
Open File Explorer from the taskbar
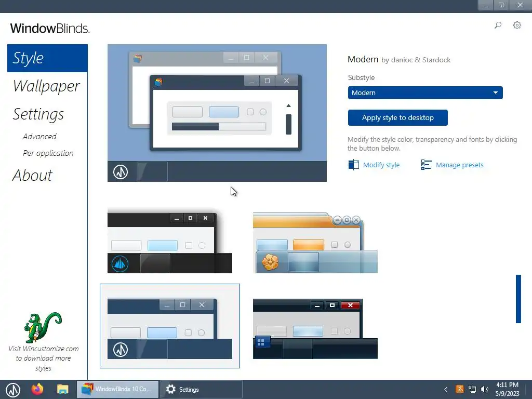coord(63,389)
